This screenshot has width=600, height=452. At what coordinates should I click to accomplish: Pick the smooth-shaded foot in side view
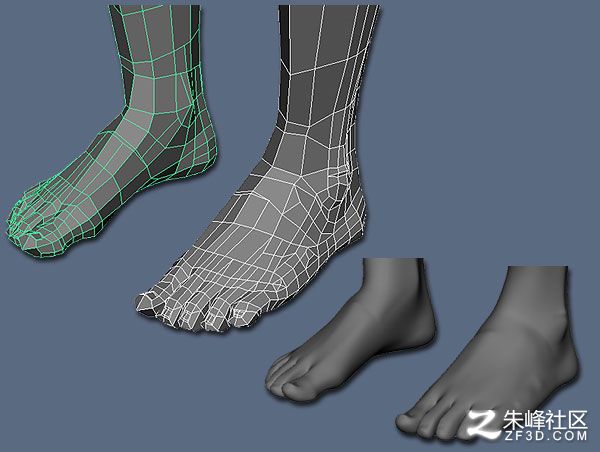pyautogui.click(x=351, y=330)
